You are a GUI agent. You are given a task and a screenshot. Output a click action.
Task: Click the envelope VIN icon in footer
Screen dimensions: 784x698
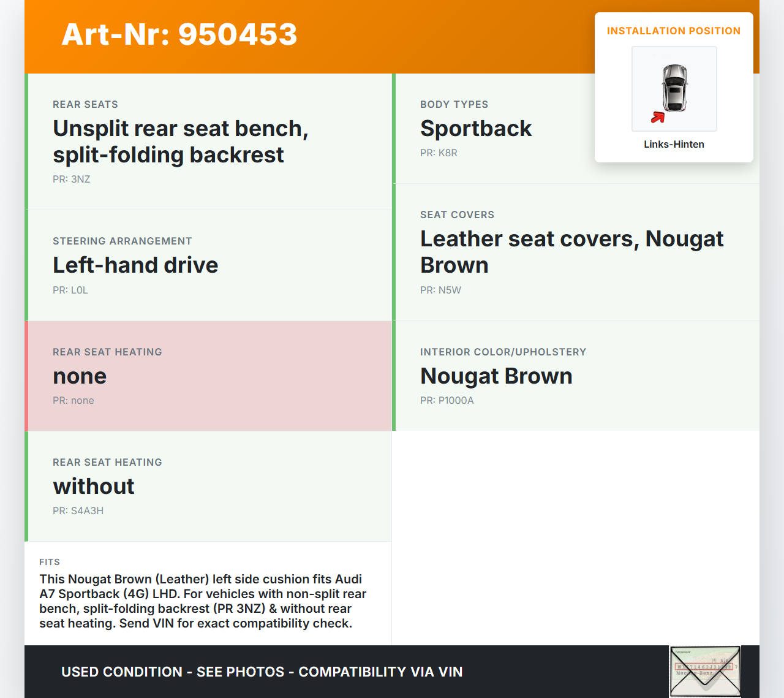point(705,671)
